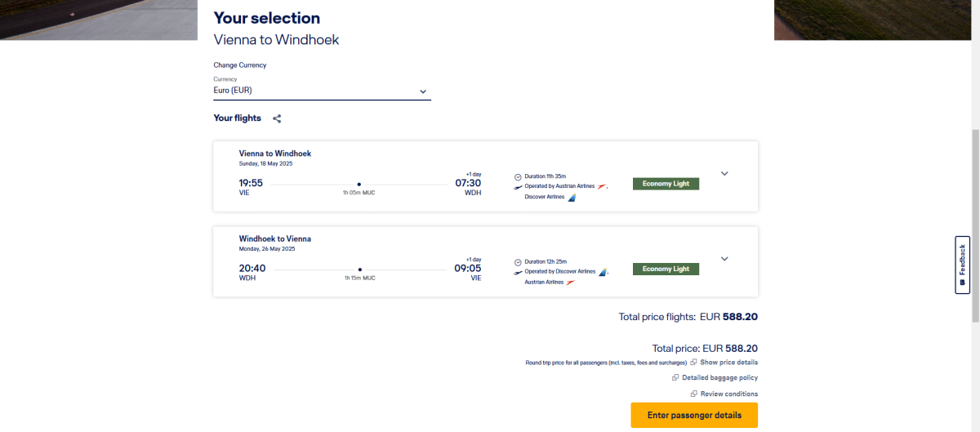Image resolution: width=980 pixels, height=432 pixels.
Task: Expand Windhoek to Vienna flight details chevron
Action: 724,259
